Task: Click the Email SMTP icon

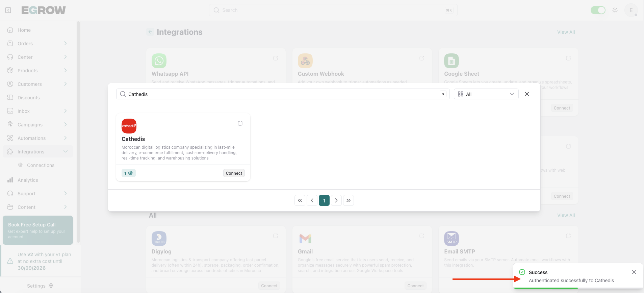Action: click(452, 239)
